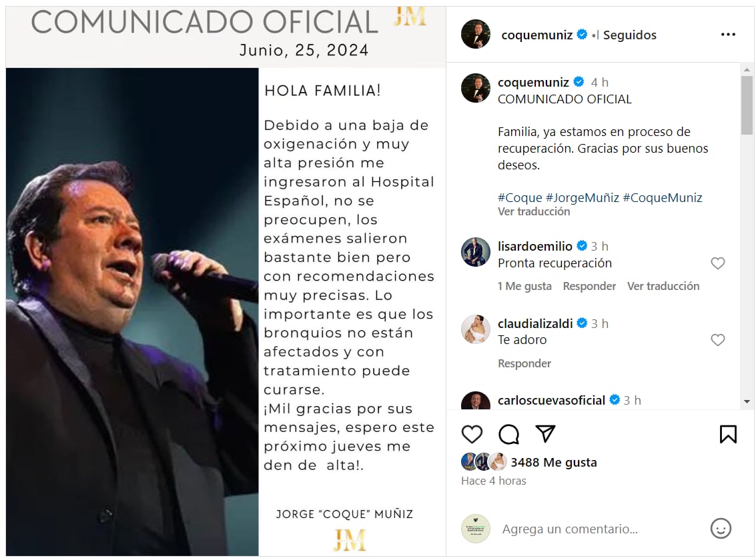Image resolution: width=756 pixels, height=558 pixels.
Task: Reply to claudializaldi's comment with Responder
Action: pyautogui.click(x=524, y=363)
